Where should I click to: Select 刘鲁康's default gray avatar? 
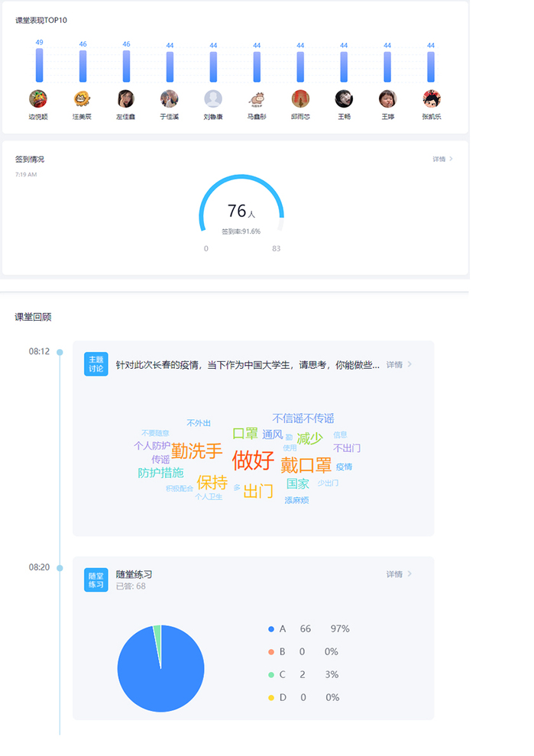pyautogui.click(x=213, y=99)
